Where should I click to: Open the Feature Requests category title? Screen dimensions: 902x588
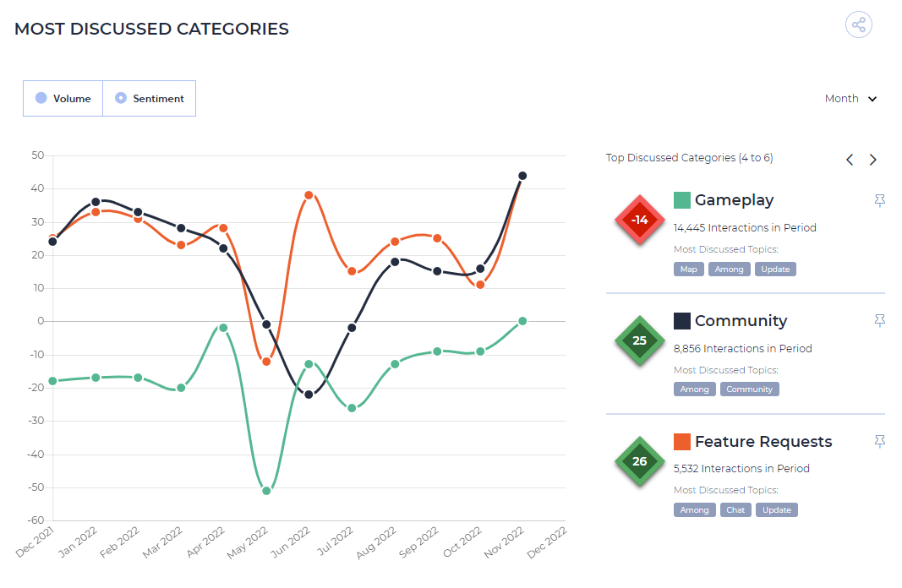click(763, 442)
